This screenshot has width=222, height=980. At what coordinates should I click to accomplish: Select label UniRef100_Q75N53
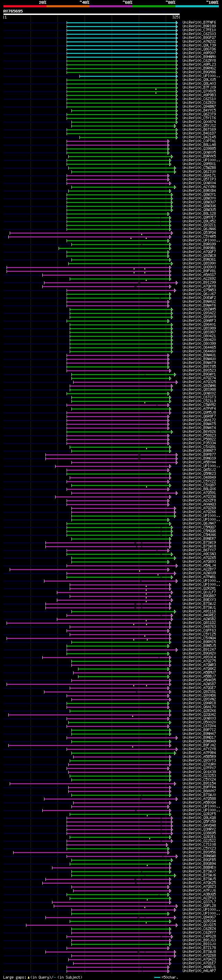(x=199, y=290)
